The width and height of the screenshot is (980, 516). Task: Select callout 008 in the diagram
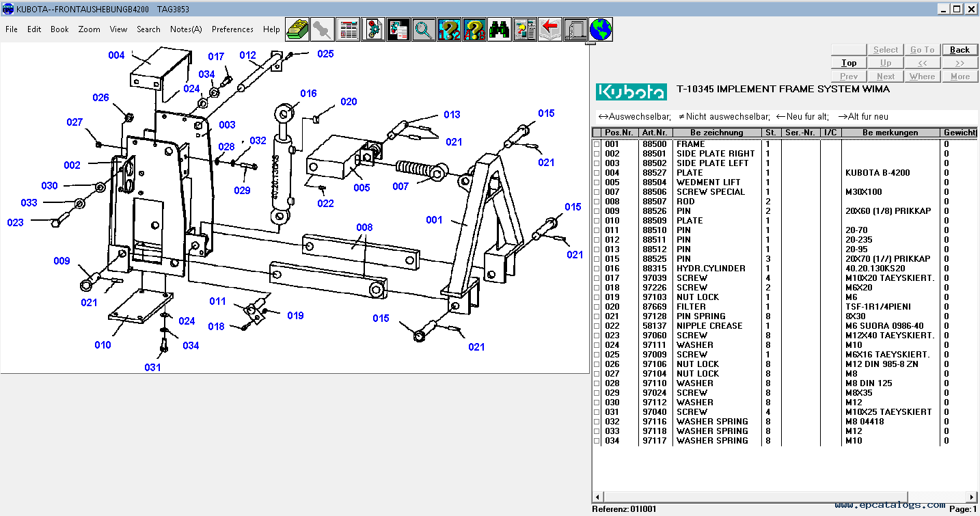tap(364, 228)
